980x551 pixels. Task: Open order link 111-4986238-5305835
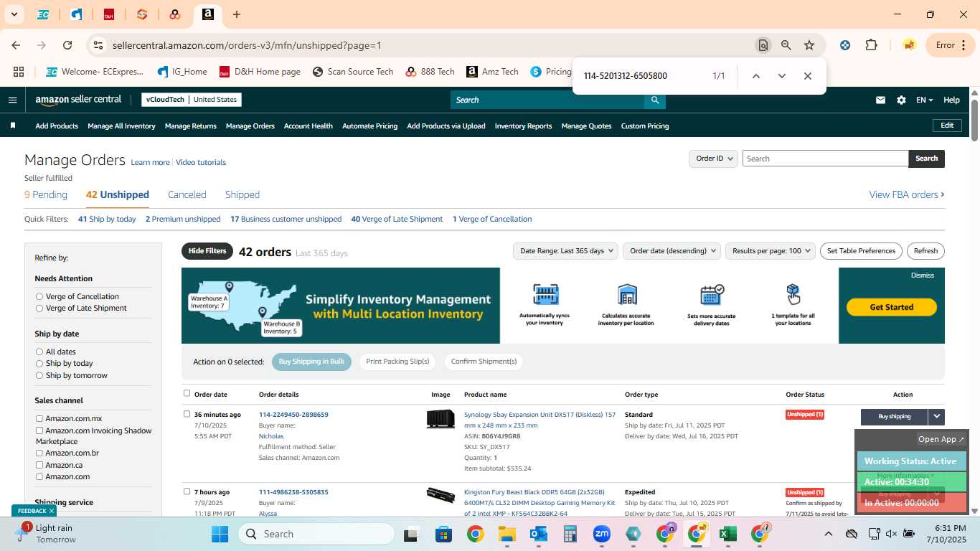click(293, 492)
